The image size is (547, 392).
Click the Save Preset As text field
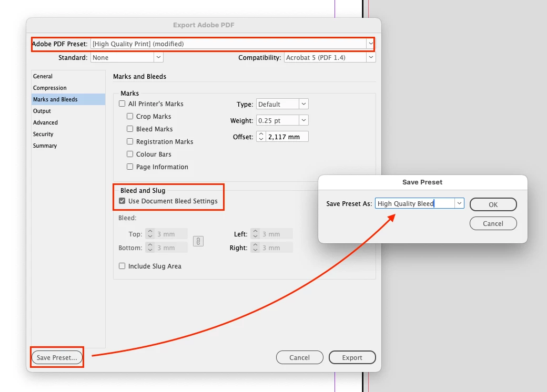415,203
